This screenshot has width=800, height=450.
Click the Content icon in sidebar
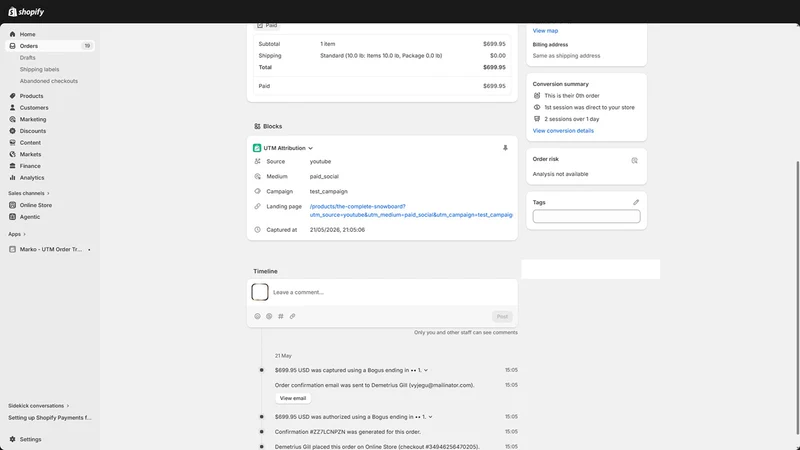[x=12, y=143]
